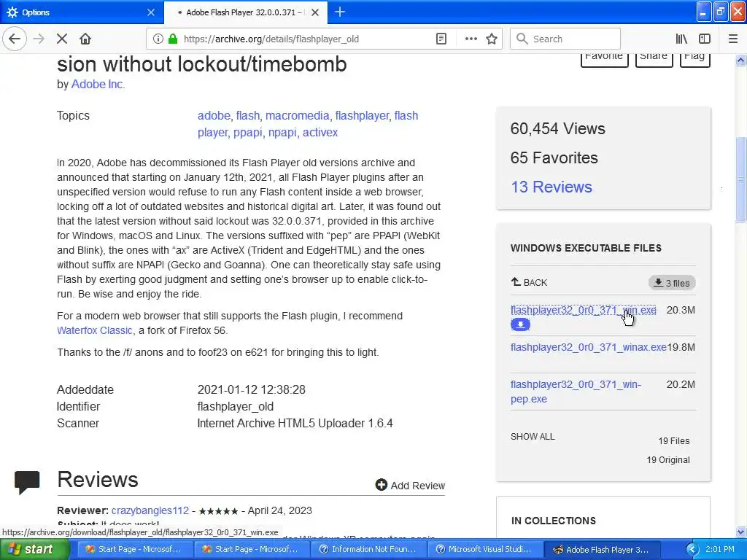Open the npapi topic link
The image size is (747, 560).
pyautogui.click(x=282, y=133)
